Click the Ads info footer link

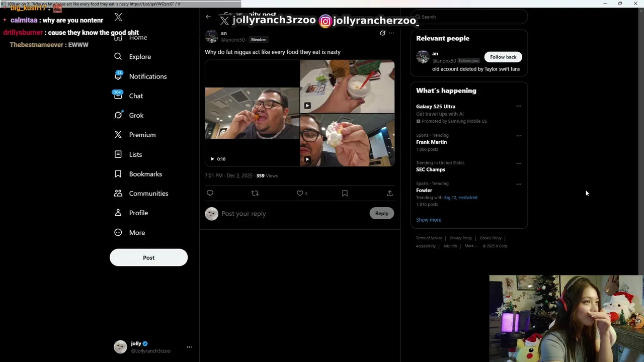click(450, 246)
